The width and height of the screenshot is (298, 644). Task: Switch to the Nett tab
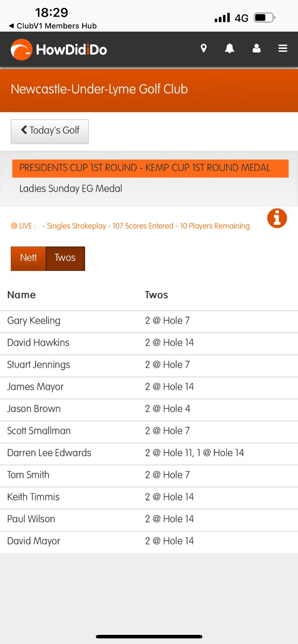click(28, 258)
